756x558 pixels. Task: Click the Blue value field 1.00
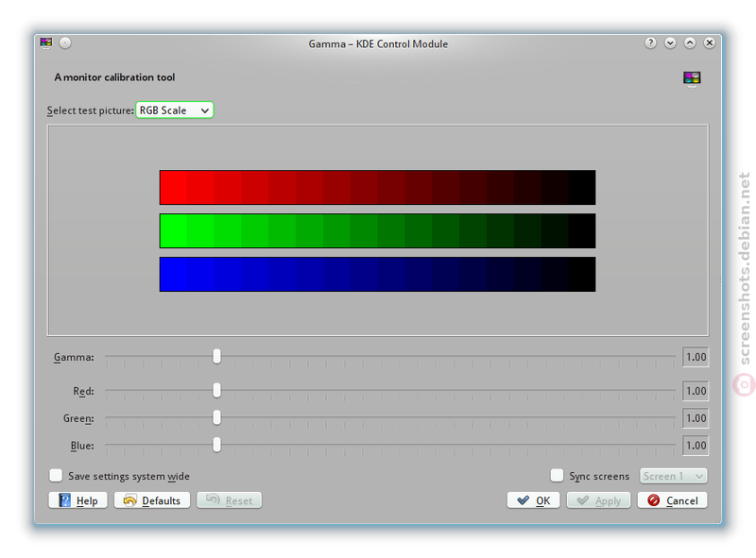coord(696,446)
